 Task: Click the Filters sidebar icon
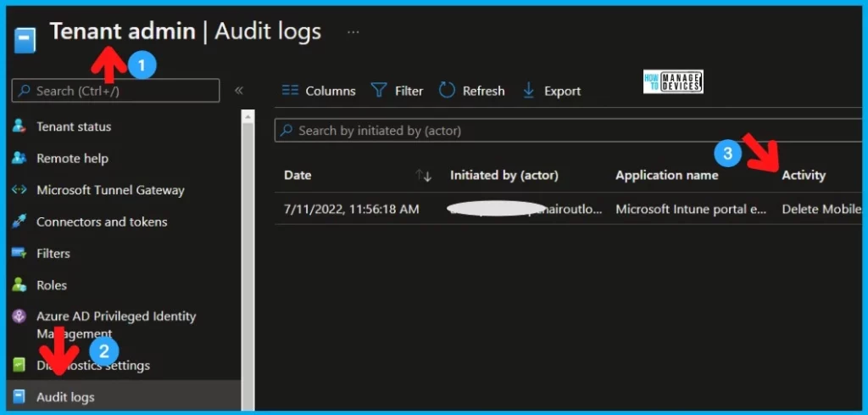point(19,253)
